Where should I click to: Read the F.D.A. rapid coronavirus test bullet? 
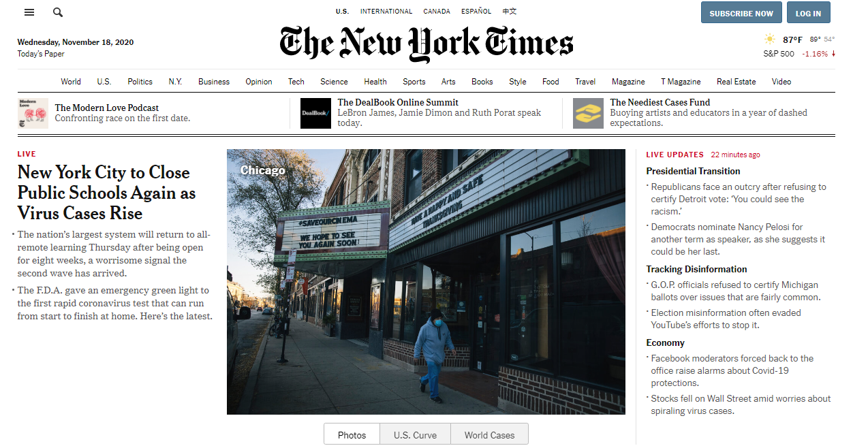coord(115,303)
